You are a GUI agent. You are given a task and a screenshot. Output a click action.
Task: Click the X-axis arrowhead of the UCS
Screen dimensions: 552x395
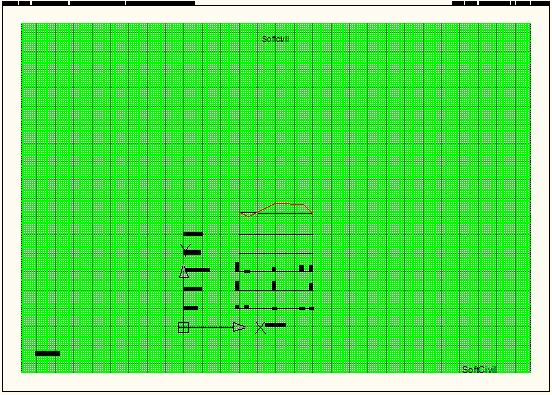click(x=239, y=327)
